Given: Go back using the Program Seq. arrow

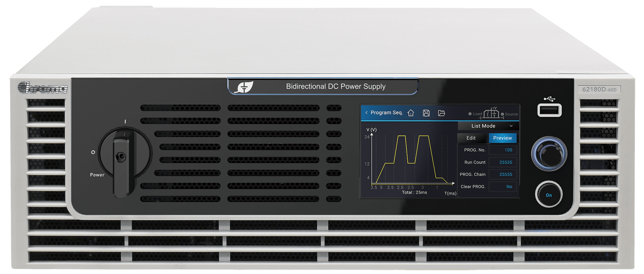Looking at the screenshot, I should click(x=367, y=113).
